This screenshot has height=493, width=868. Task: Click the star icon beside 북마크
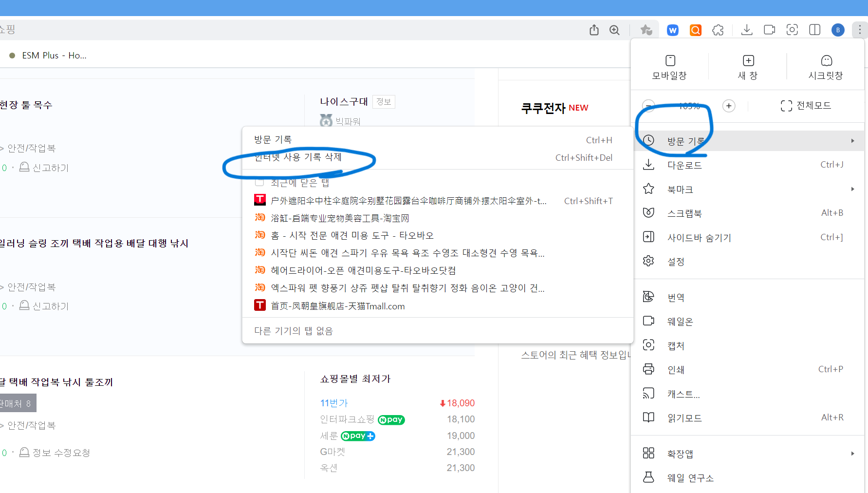[x=648, y=189]
